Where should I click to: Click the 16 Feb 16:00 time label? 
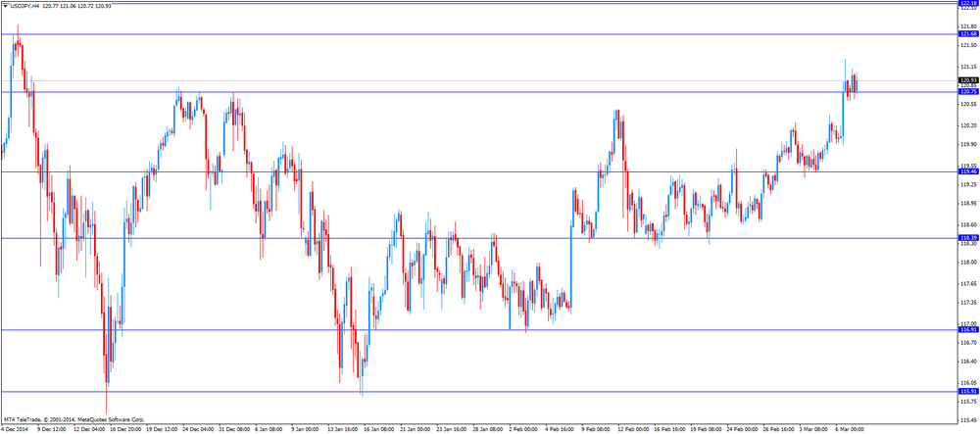coord(669,430)
